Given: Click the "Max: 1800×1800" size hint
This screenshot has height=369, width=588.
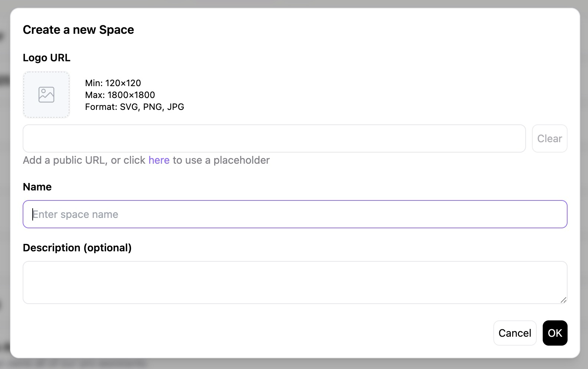Looking at the screenshot, I should point(120,95).
